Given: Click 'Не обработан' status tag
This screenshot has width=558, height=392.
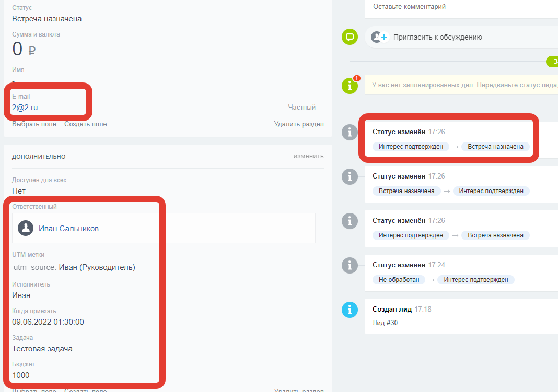Looking at the screenshot, I should tap(399, 280).
